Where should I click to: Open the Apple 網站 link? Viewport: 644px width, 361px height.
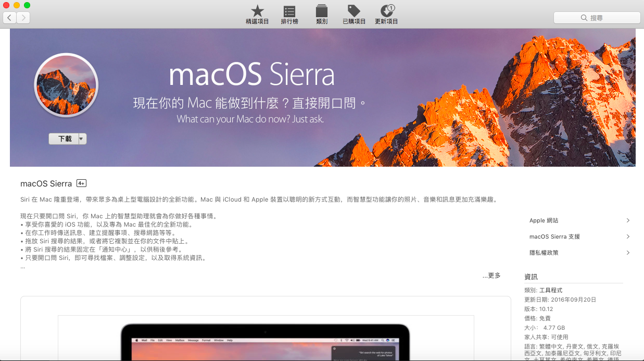544,220
